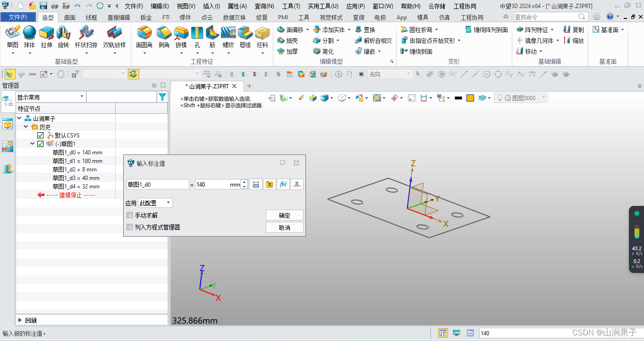
Task: Click the fx expression button in dialog
Action: [283, 185]
